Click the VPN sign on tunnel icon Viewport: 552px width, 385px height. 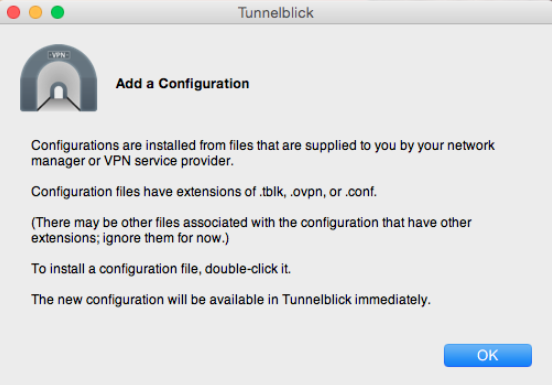coord(59,55)
